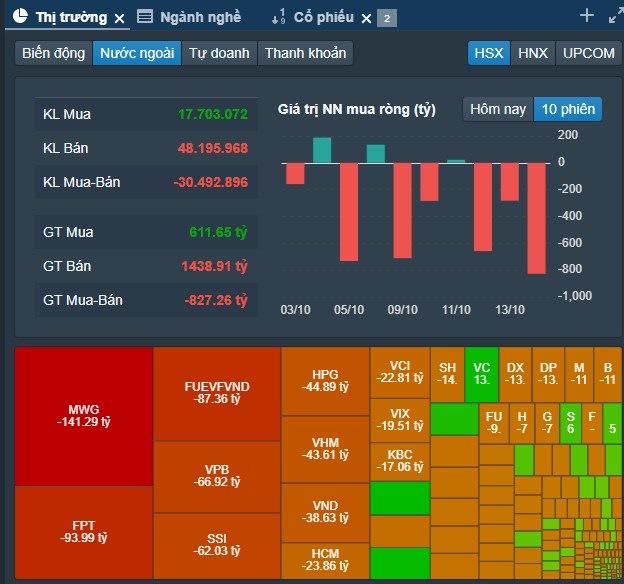
Task: Open the FUEVFVND -87.36 tỷ tile
Action: click(217, 393)
